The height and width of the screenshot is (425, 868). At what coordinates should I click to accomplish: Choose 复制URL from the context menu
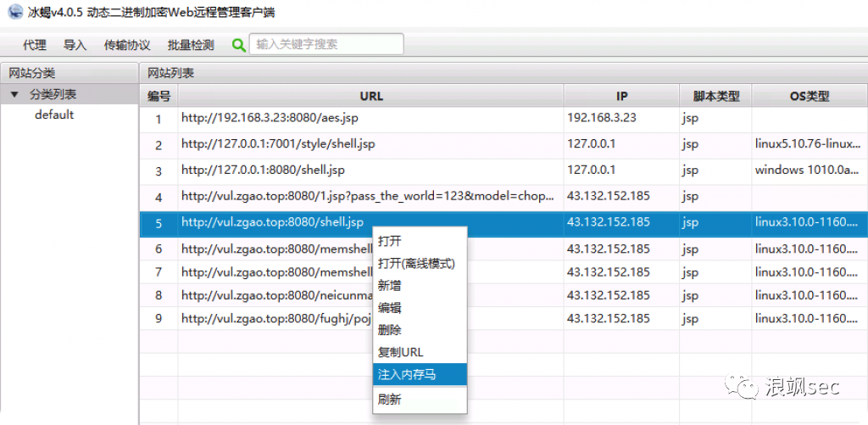[420, 352]
